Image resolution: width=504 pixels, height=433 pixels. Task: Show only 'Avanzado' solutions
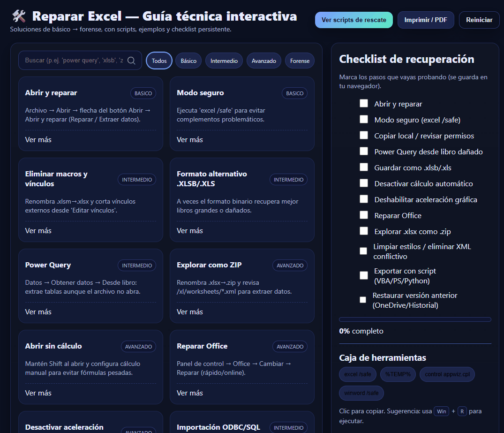coord(264,61)
